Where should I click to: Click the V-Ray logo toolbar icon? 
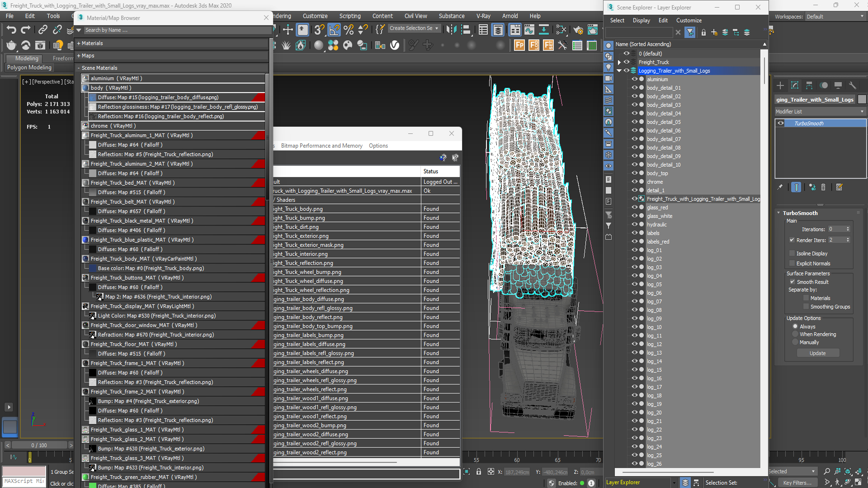395,45
